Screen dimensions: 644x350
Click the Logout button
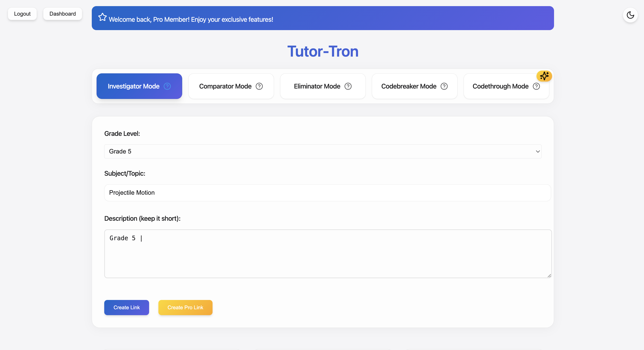[22, 14]
